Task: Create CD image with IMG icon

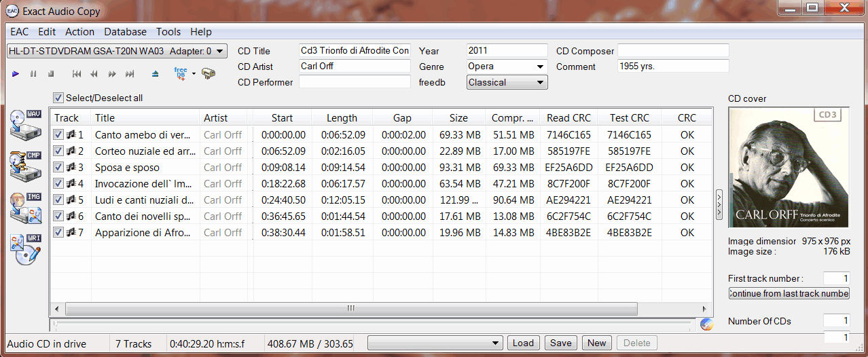Action: tap(26, 208)
